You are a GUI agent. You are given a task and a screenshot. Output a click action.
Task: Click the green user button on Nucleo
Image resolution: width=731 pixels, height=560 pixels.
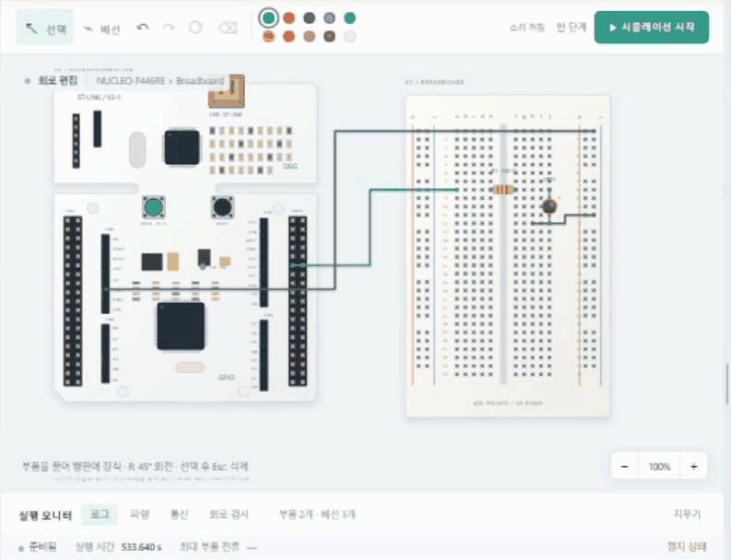[x=153, y=208]
